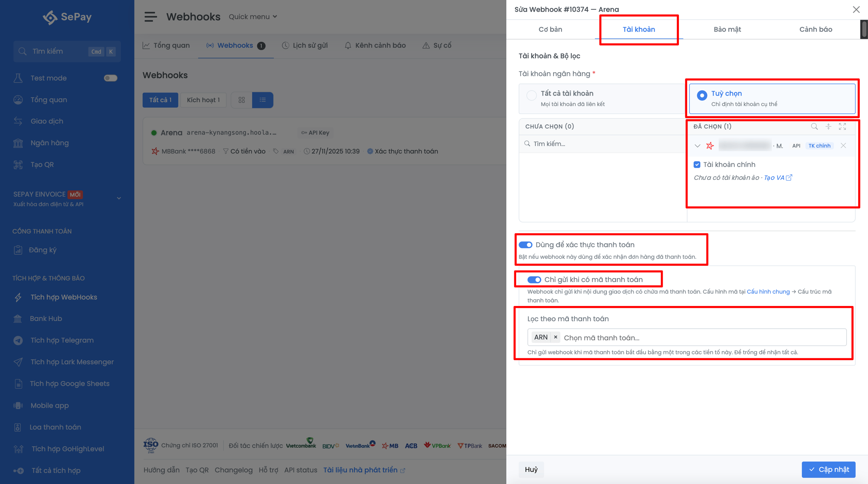Switch to the Cảnh báo tab
The image size is (868, 484).
(x=816, y=29)
